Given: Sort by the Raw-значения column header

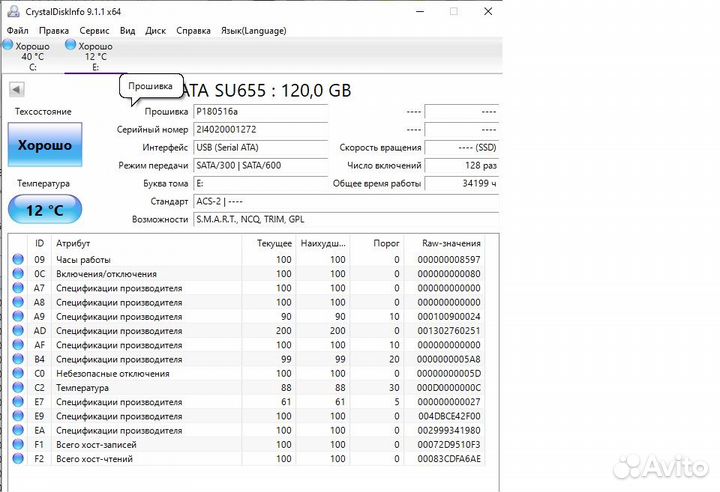Looking at the screenshot, I should 444,243.
